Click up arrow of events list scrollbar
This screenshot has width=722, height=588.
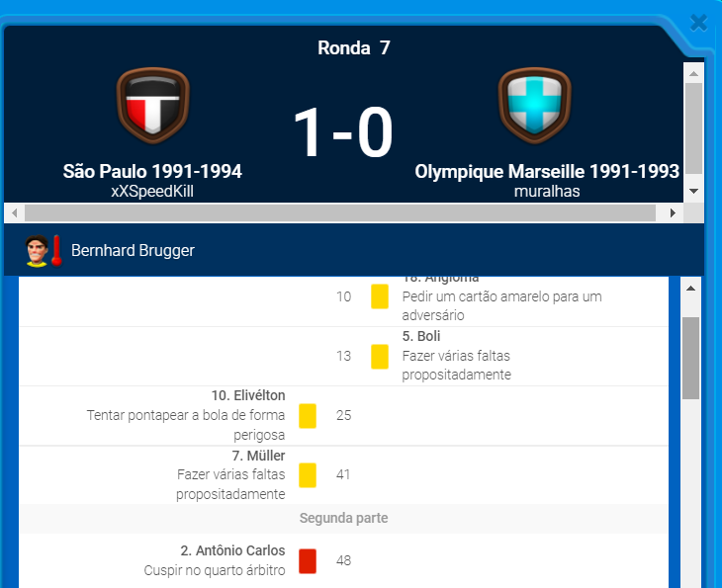[x=691, y=289]
